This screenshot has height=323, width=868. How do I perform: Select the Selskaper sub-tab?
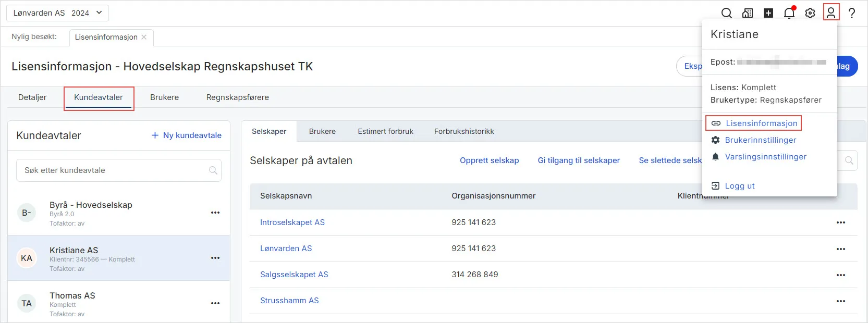[x=269, y=131]
